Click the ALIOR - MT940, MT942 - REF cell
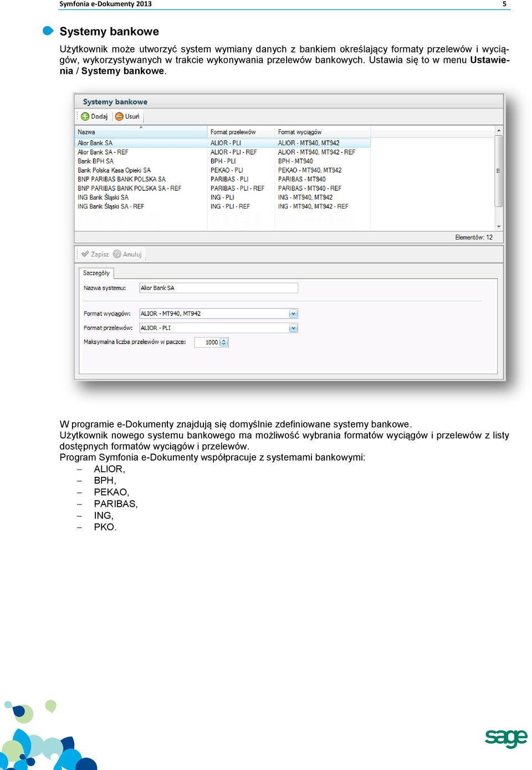 click(316, 152)
